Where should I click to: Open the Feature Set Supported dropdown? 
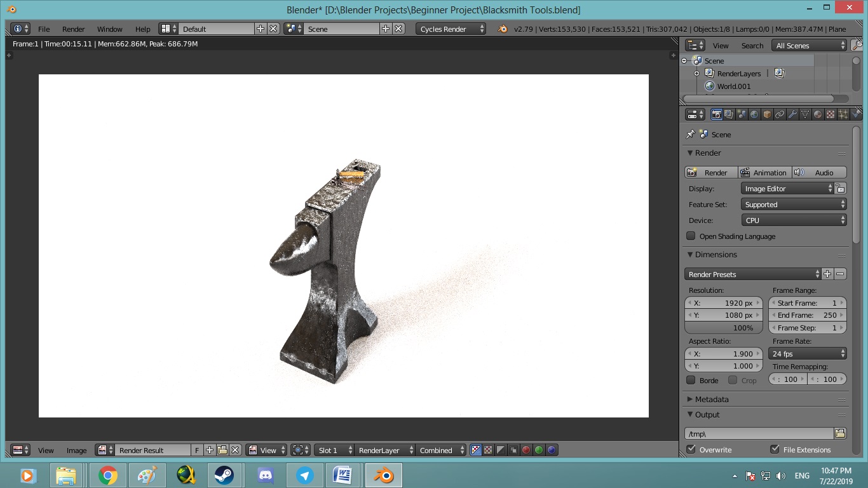pyautogui.click(x=794, y=204)
